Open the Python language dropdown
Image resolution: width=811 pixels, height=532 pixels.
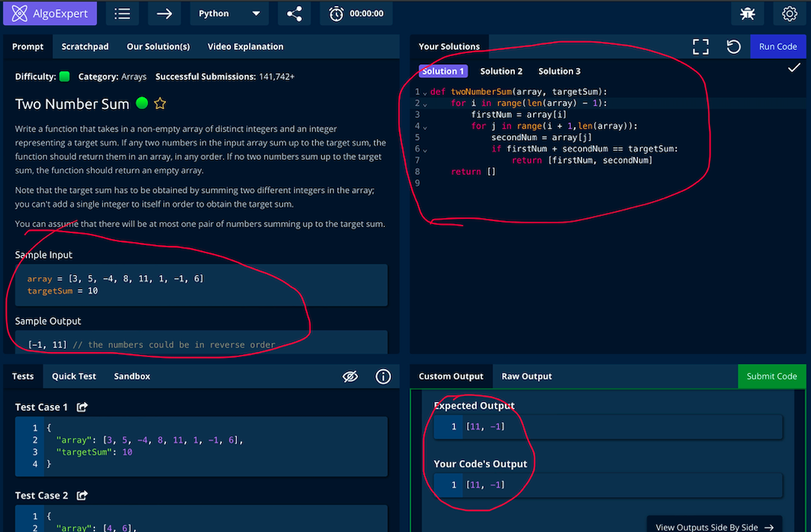229,13
